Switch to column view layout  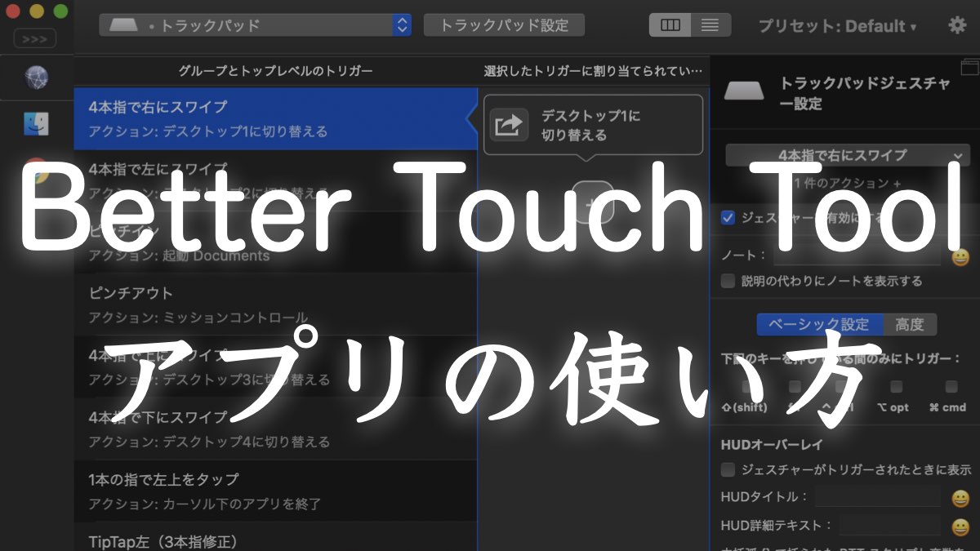click(670, 25)
